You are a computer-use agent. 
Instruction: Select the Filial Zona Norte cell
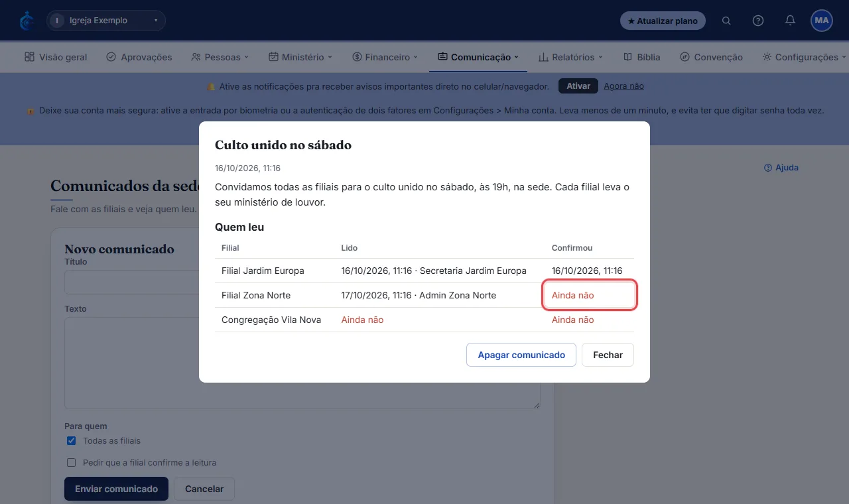coord(256,295)
